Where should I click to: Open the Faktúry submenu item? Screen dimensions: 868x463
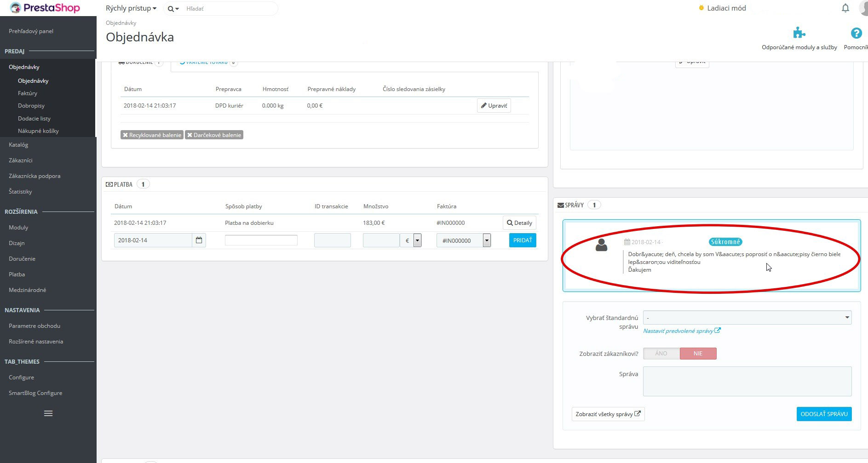pos(28,93)
